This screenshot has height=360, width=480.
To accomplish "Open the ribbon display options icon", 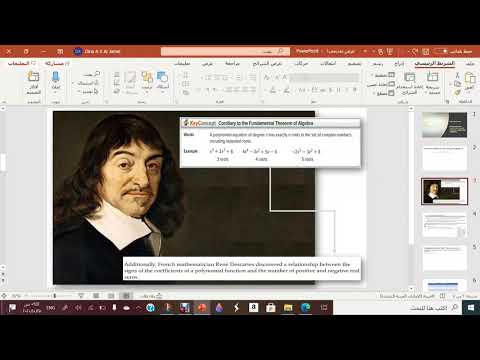I will 60,51.
